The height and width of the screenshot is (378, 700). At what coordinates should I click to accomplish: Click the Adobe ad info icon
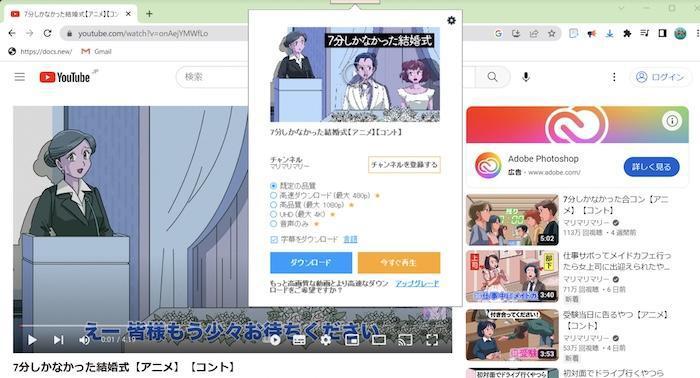point(672,120)
